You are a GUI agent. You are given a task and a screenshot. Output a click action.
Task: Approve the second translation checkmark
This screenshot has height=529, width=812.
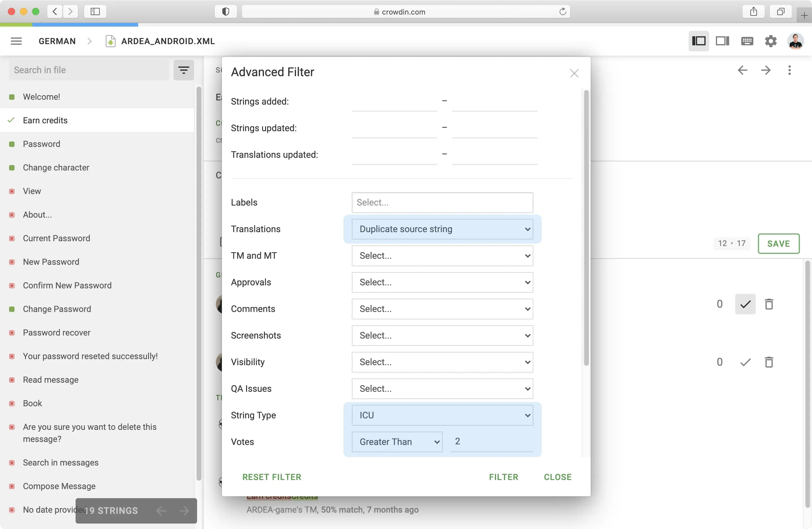coord(745,362)
